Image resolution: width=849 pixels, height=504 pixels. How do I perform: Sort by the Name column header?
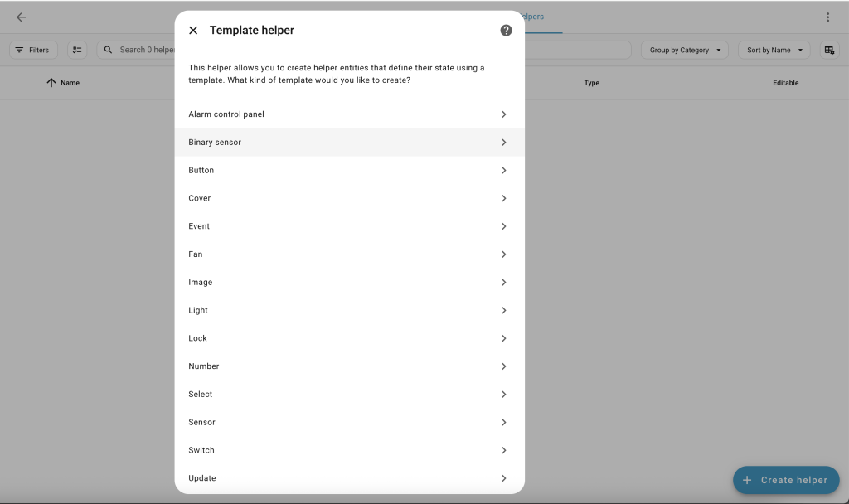point(70,83)
